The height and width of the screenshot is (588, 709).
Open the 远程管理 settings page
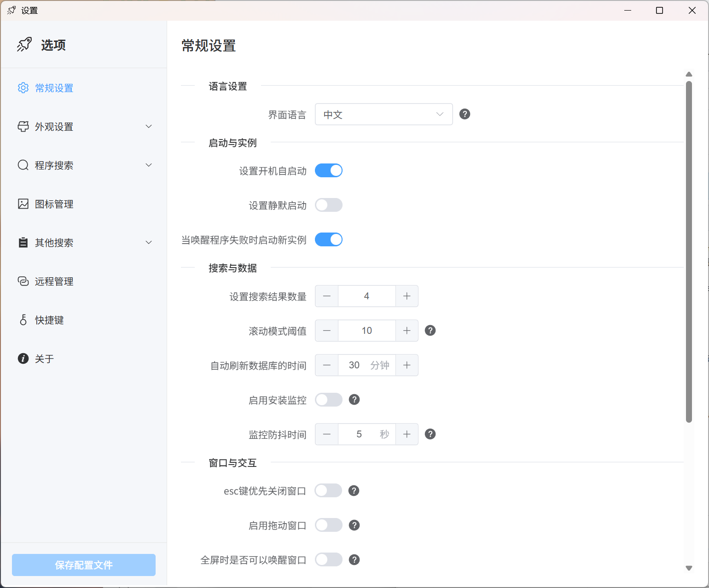coord(54,281)
